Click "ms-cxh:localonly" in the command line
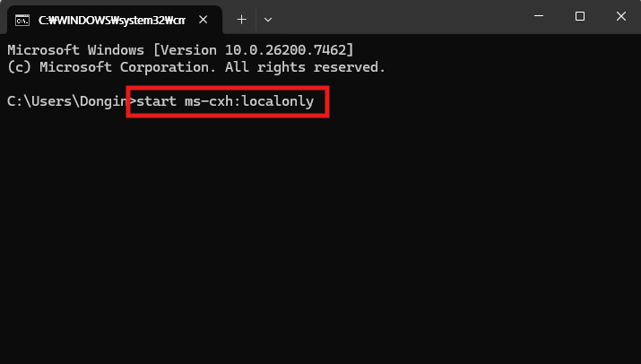The height and width of the screenshot is (364, 641). click(249, 102)
